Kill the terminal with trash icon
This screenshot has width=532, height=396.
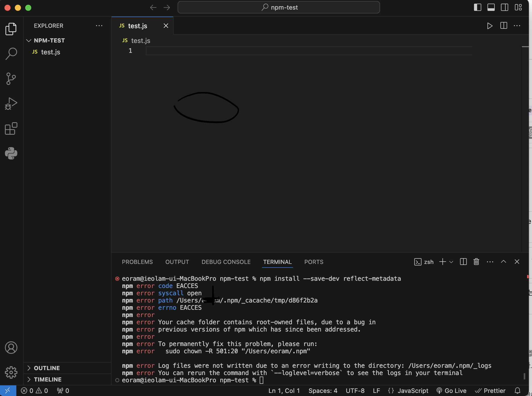476,262
